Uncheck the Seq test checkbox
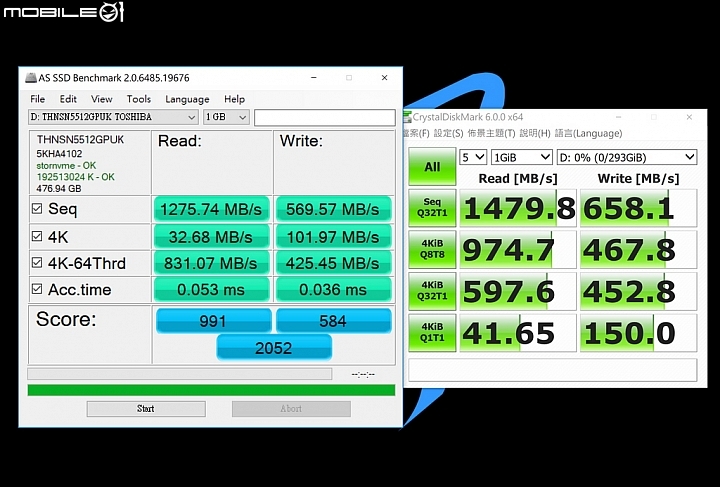 [x=37, y=209]
